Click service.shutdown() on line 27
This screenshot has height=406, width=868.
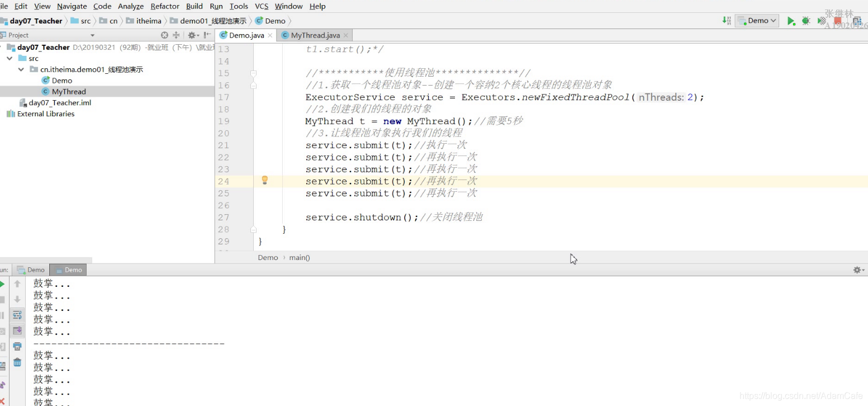362,217
